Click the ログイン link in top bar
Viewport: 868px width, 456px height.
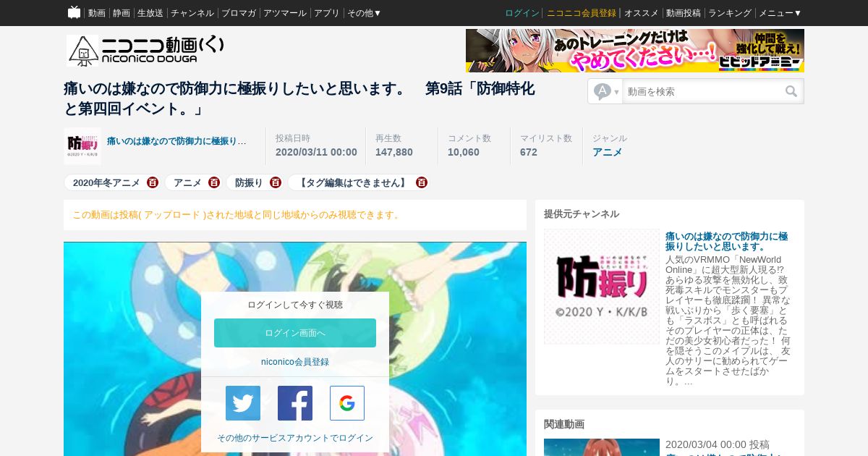point(522,13)
